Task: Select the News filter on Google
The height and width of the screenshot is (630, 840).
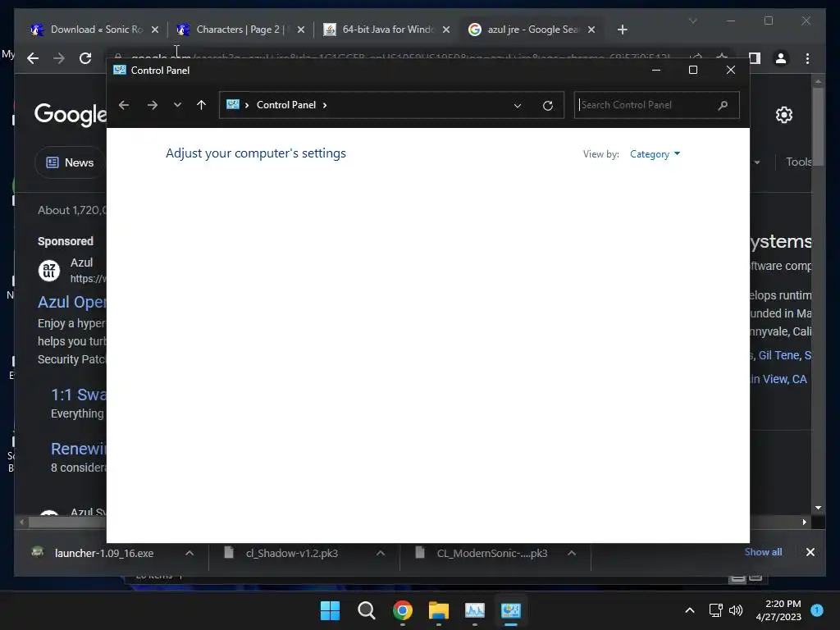Action: 71,162
